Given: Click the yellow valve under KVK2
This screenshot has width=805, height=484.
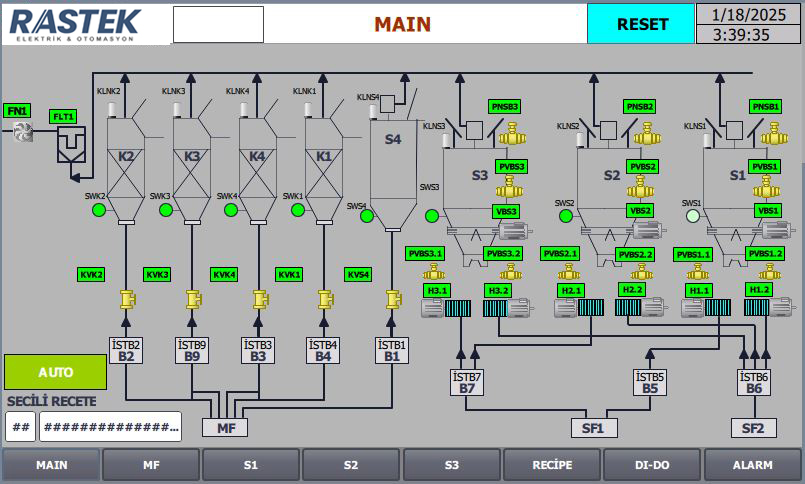Looking at the screenshot, I should coord(127,298).
